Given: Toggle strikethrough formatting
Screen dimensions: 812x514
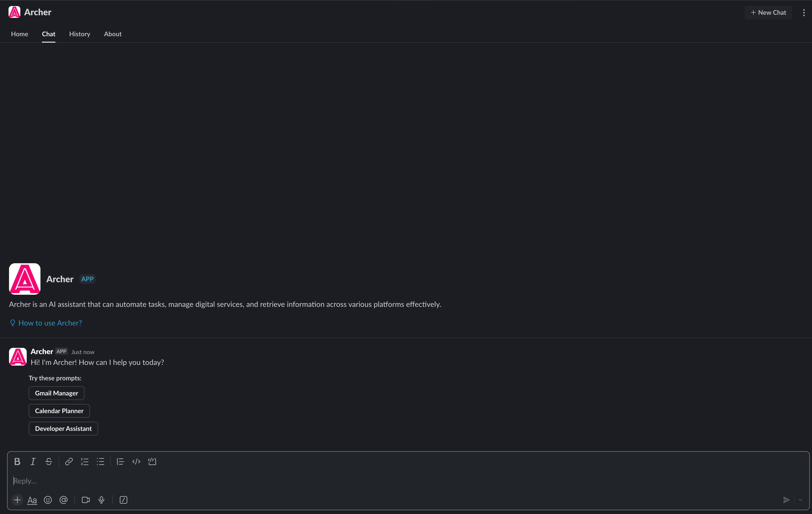Looking at the screenshot, I should (49, 462).
